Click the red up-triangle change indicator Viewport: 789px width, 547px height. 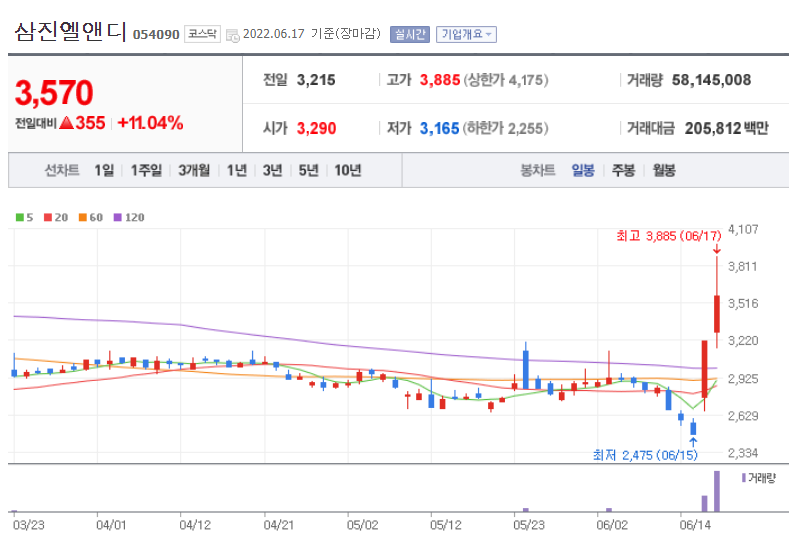(66, 122)
